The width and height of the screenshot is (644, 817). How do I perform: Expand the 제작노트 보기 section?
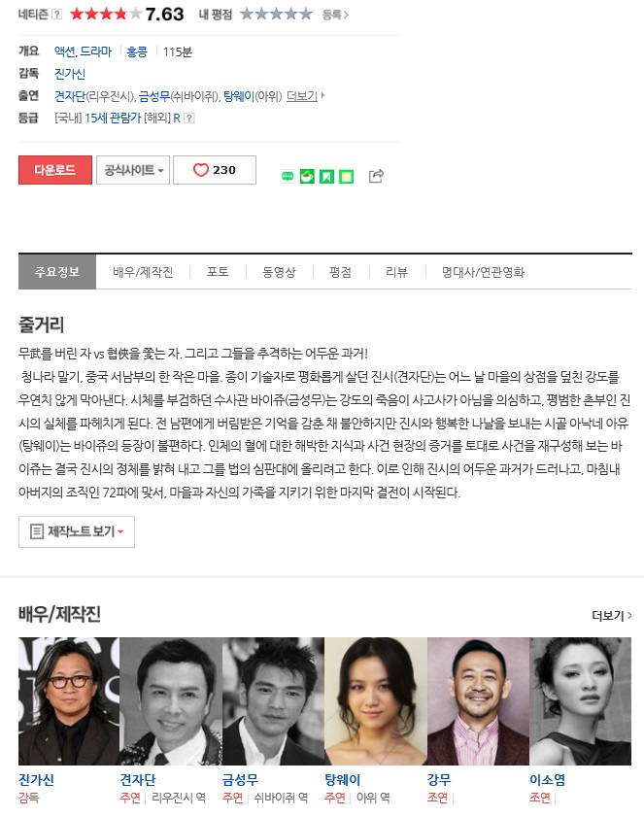[x=77, y=531]
